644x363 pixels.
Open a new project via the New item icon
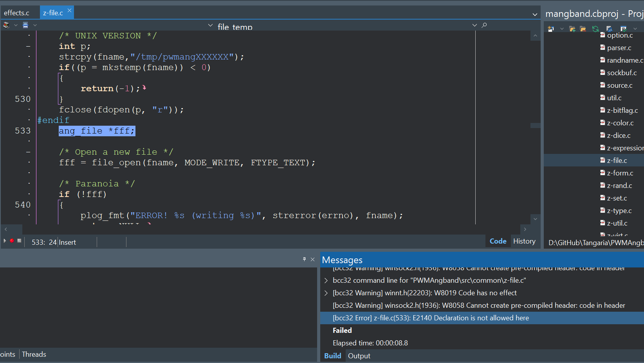[550, 29]
